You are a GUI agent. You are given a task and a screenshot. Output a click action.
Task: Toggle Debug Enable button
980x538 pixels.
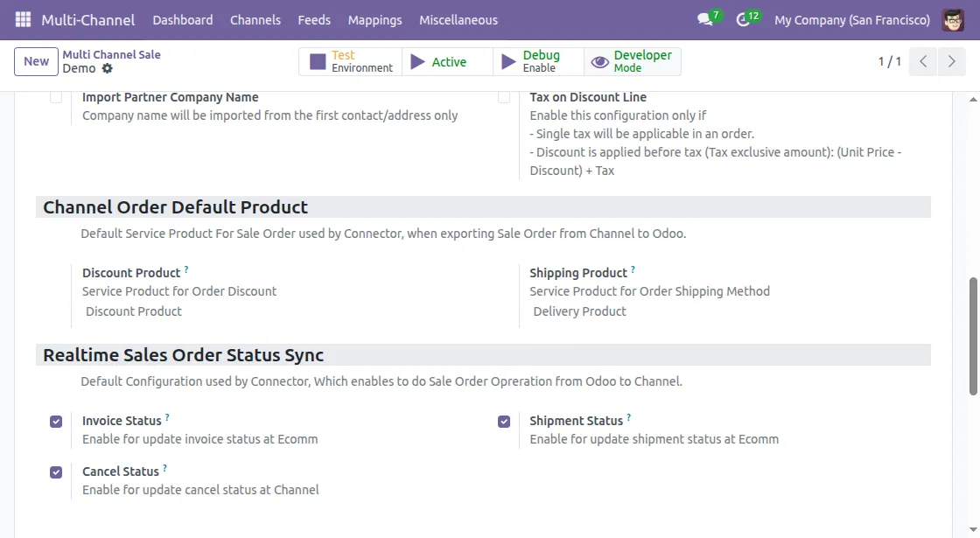538,61
